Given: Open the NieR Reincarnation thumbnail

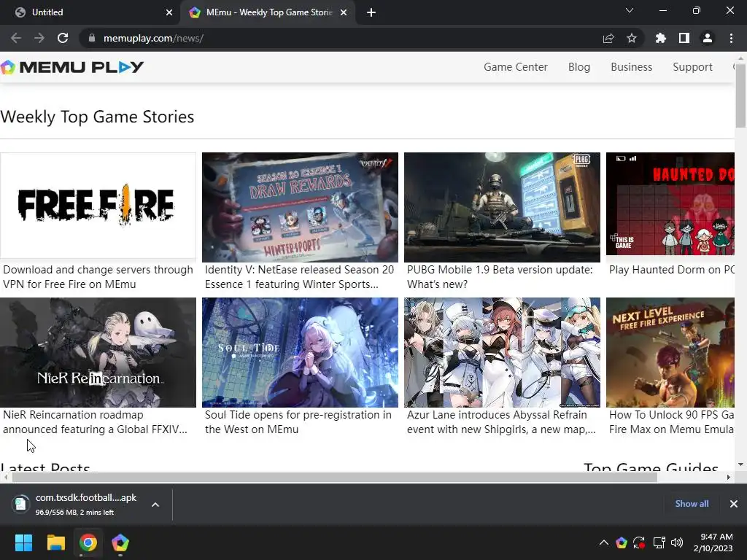Looking at the screenshot, I should tap(98, 352).
